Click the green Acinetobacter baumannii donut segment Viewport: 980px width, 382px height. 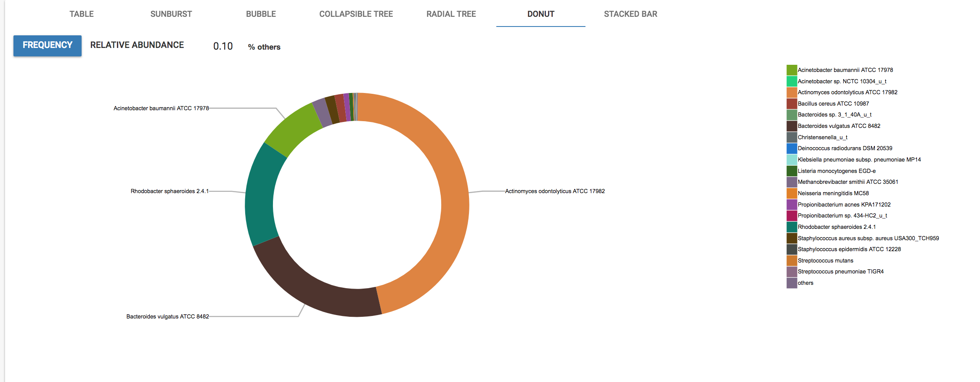tap(294, 130)
